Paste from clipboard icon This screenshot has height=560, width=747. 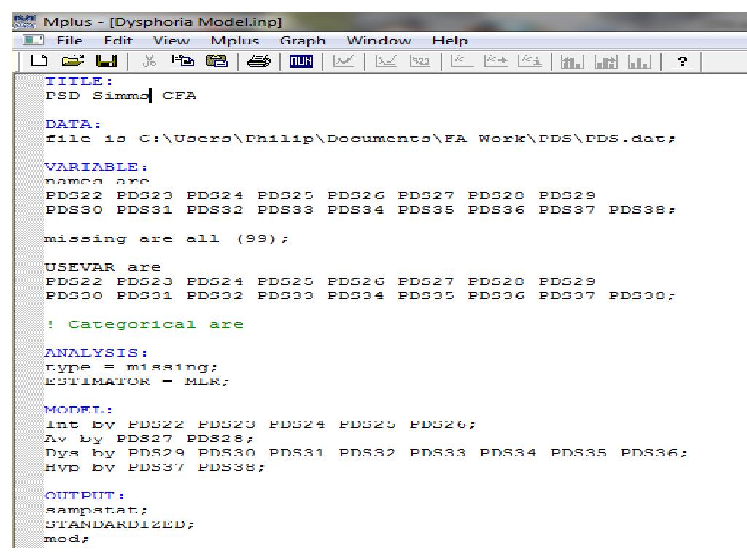216,61
